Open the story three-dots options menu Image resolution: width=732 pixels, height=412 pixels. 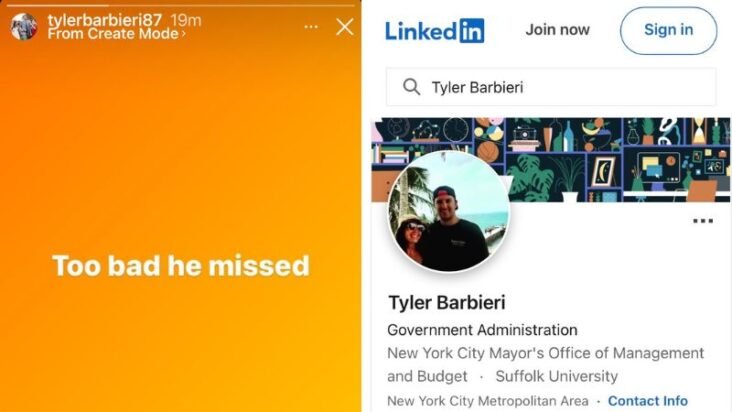(311, 27)
